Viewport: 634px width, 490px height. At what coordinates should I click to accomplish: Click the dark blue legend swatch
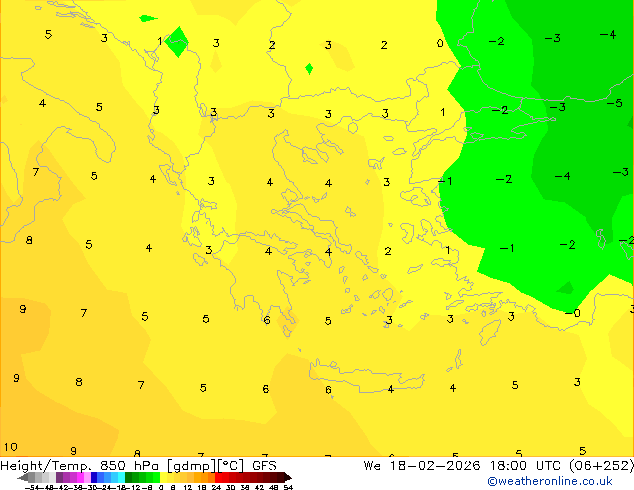[94, 477]
